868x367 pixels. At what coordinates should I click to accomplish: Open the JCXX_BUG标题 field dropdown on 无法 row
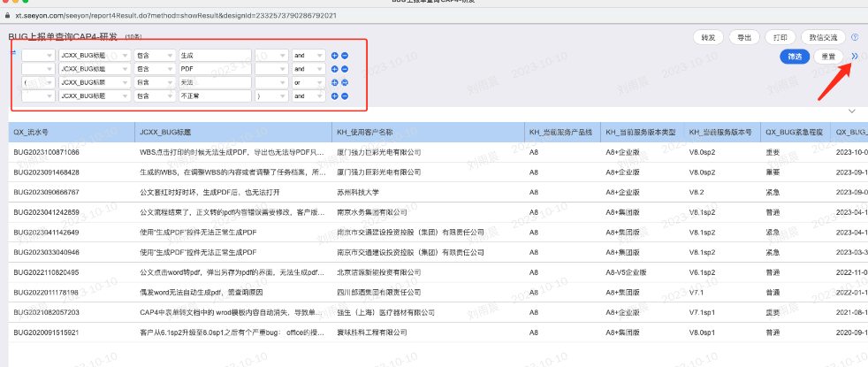coord(93,81)
